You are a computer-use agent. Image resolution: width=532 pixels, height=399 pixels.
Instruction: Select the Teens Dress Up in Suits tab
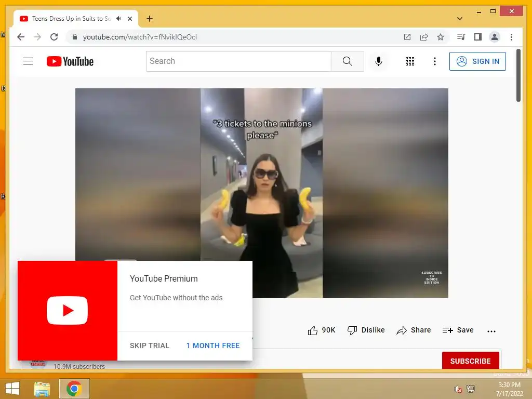[76, 19]
